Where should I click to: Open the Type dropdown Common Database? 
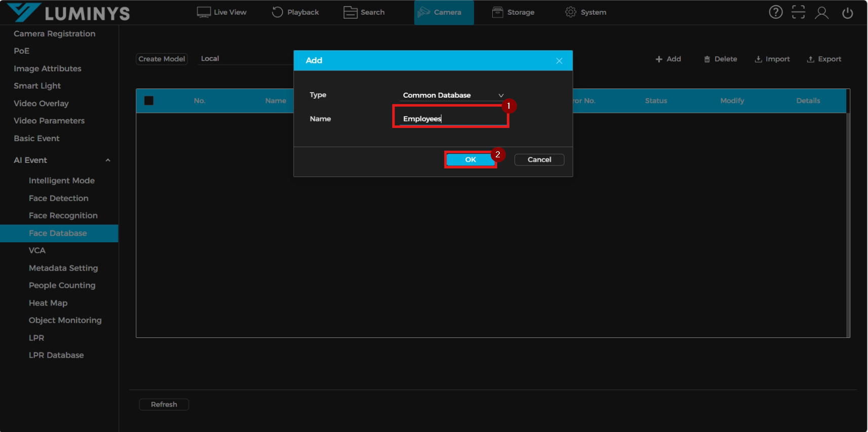[453, 95]
